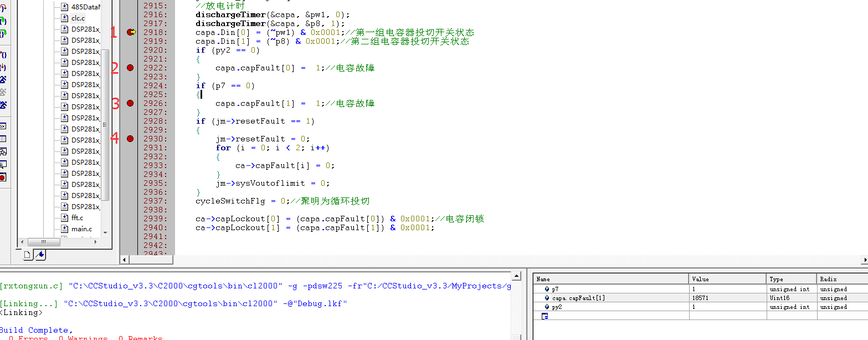Click the '[rxtongxun.c]' build output line
This screenshot has width=868, height=340.
[x=255, y=286]
